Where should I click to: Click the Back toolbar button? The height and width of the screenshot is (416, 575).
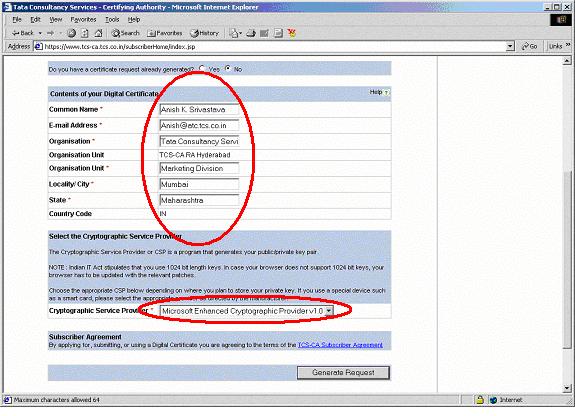point(22,33)
